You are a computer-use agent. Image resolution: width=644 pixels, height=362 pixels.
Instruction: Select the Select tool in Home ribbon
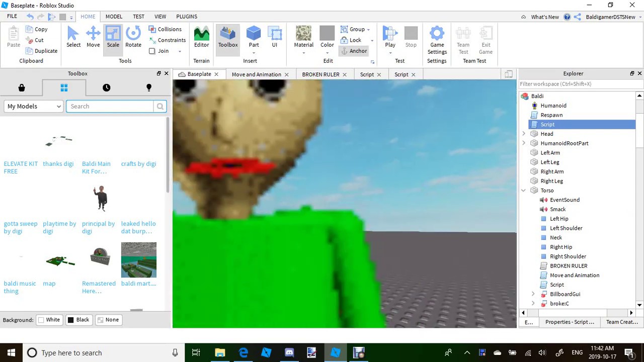pos(73,37)
